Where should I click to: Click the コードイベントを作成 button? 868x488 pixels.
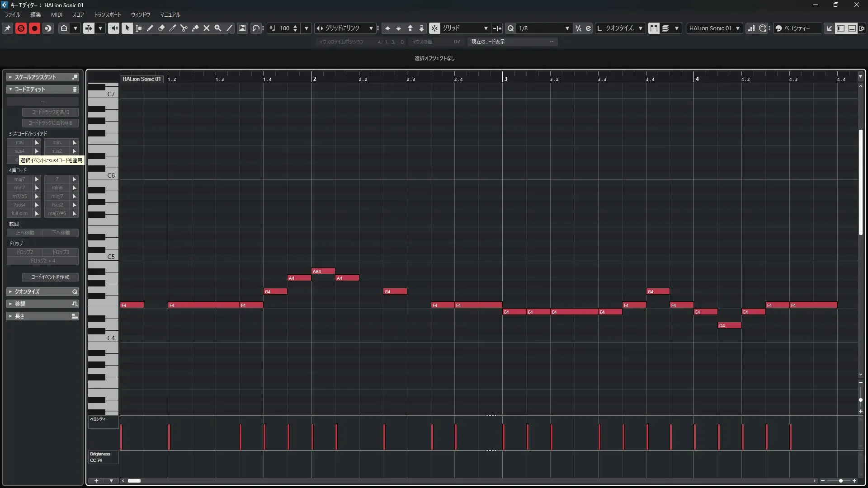50,277
